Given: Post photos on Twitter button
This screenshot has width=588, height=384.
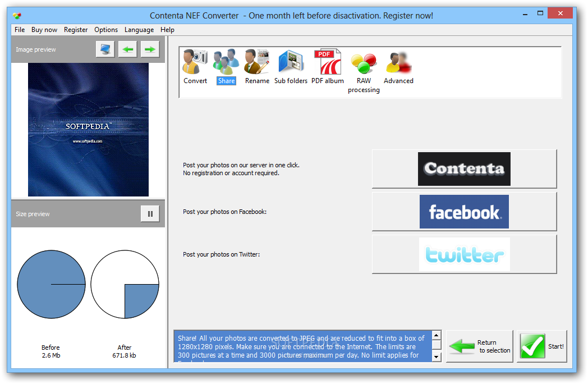Looking at the screenshot, I should pyautogui.click(x=464, y=254).
